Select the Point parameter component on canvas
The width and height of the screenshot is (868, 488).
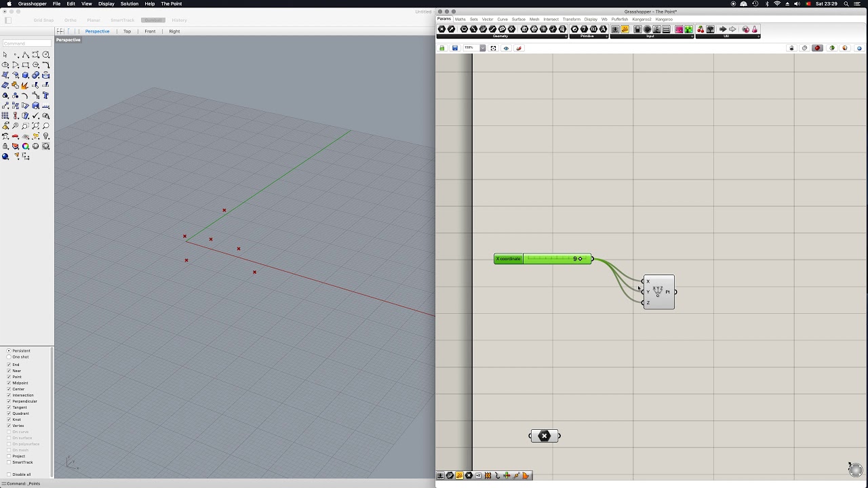click(x=545, y=436)
